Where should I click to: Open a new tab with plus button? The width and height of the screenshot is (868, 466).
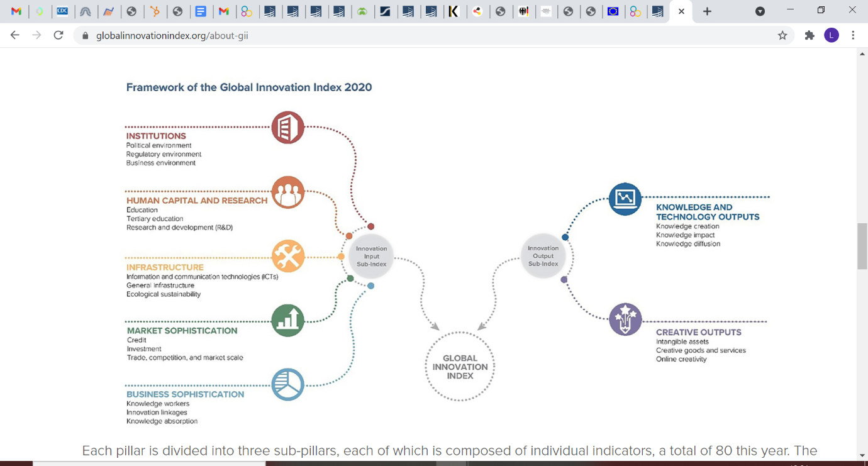coord(707,11)
